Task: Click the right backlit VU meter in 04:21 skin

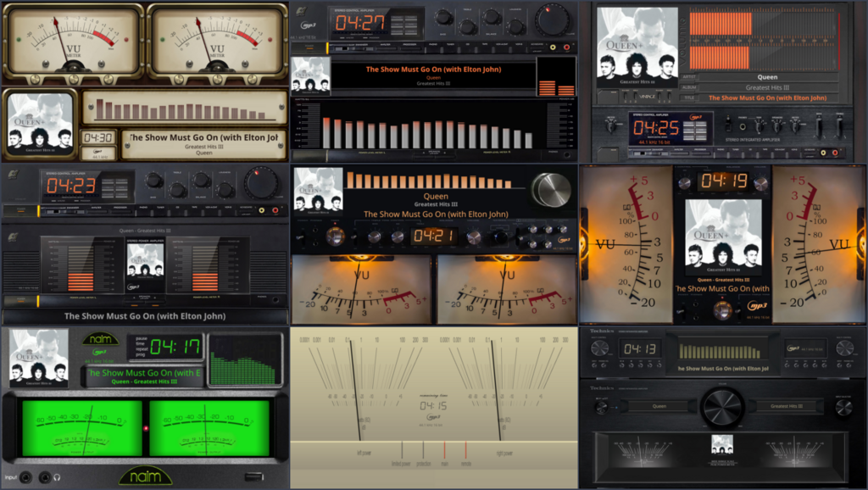Action: (507, 290)
